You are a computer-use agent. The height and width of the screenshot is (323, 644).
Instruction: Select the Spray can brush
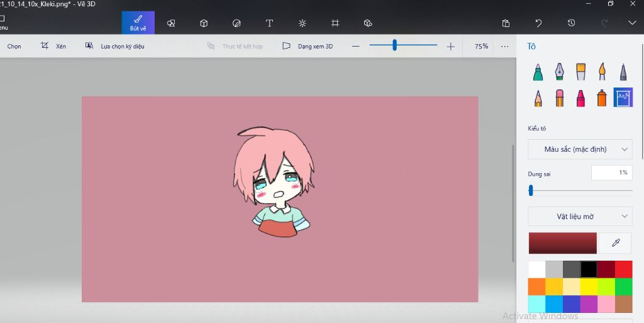coord(602,98)
